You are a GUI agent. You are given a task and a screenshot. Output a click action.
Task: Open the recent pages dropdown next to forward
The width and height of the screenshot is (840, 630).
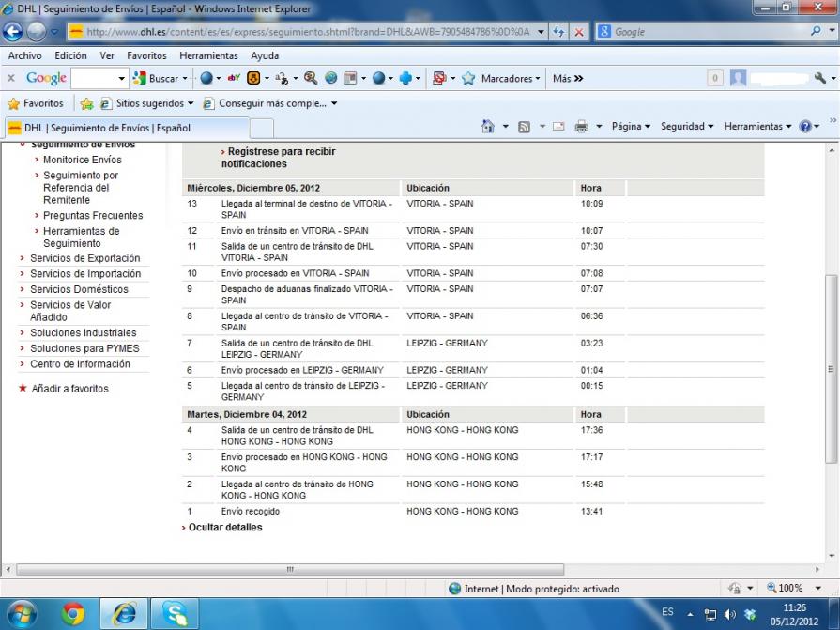click(x=54, y=32)
